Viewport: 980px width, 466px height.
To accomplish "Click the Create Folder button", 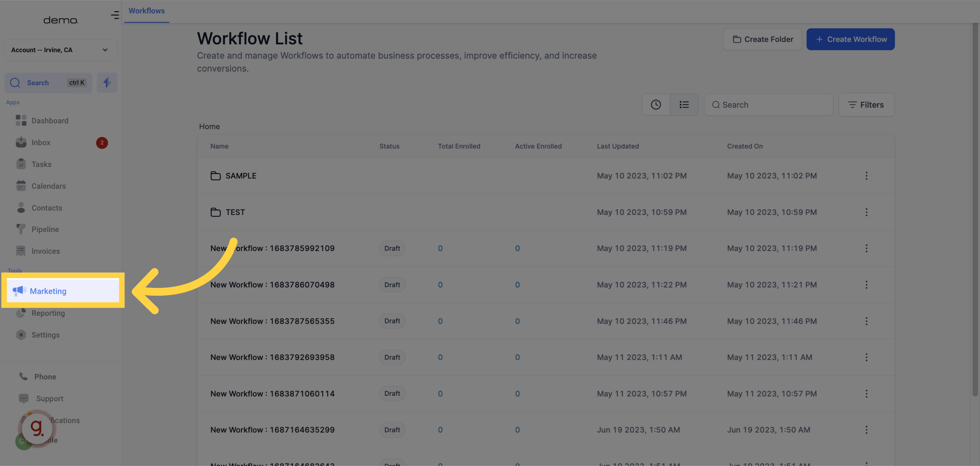I will pyautogui.click(x=763, y=39).
